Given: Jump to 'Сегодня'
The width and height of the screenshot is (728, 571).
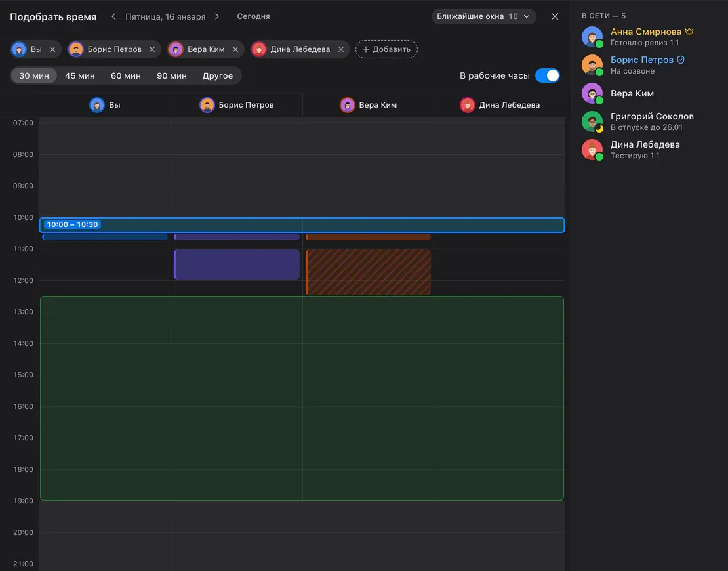Looking at the screenshot, I should 254,16.
